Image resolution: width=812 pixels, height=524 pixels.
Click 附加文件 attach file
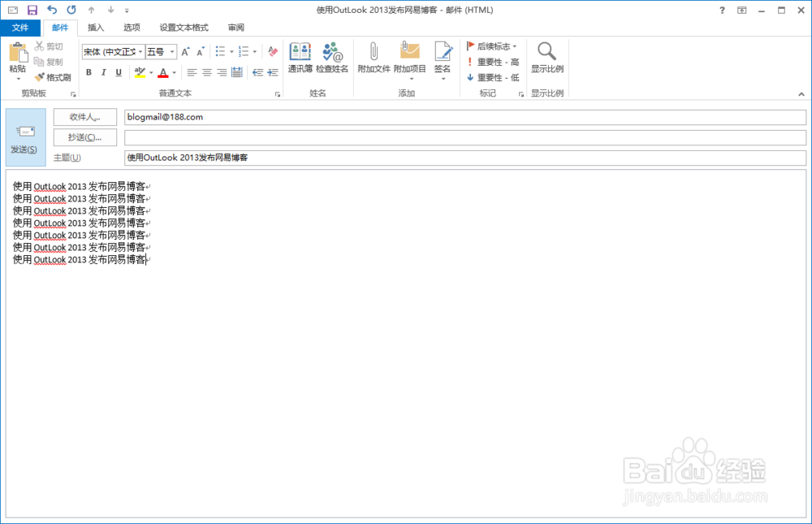click(374, 58)
